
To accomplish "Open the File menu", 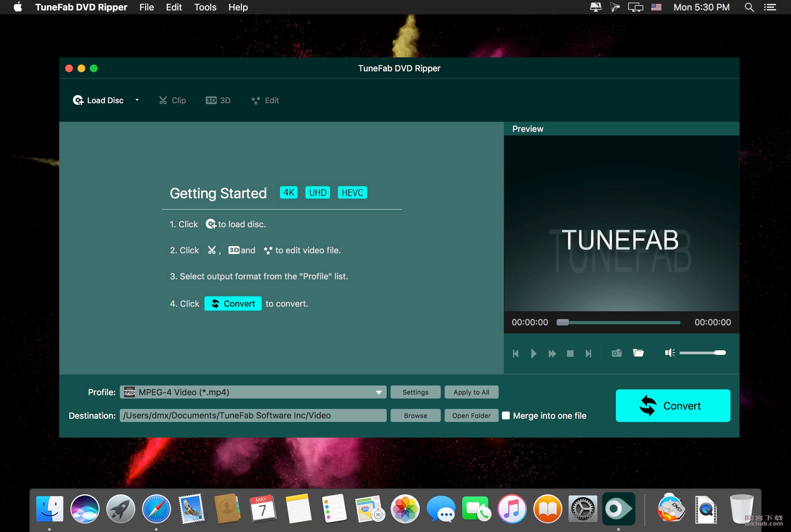I will click(x=146, y=7).
